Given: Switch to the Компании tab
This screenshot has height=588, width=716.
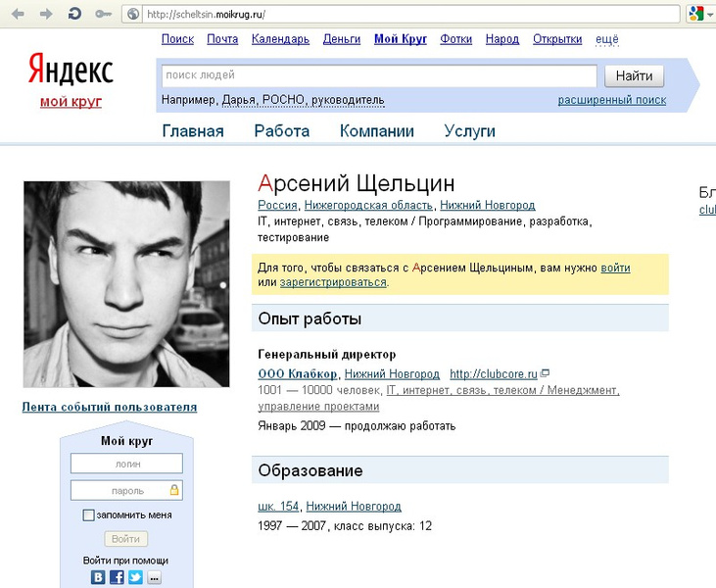Looking at the screenshot, I should click(377, 131).
